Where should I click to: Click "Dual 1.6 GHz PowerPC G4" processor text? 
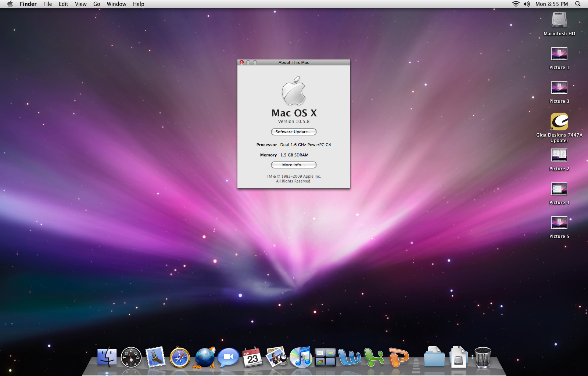(305, 145)
